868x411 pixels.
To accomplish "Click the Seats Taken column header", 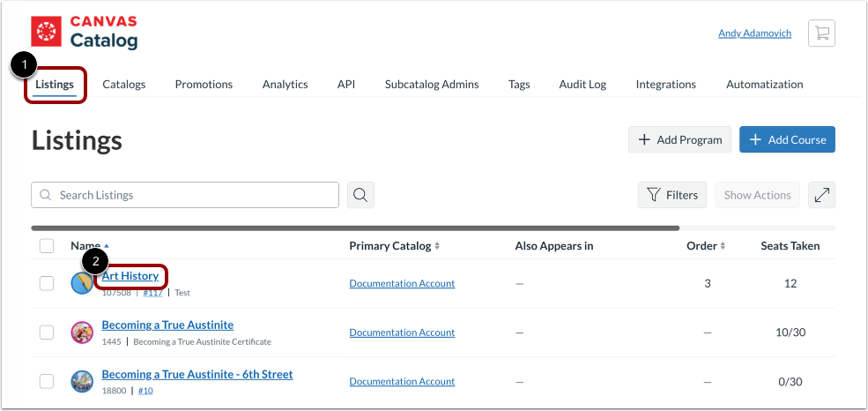I will [x=790, y=246].
